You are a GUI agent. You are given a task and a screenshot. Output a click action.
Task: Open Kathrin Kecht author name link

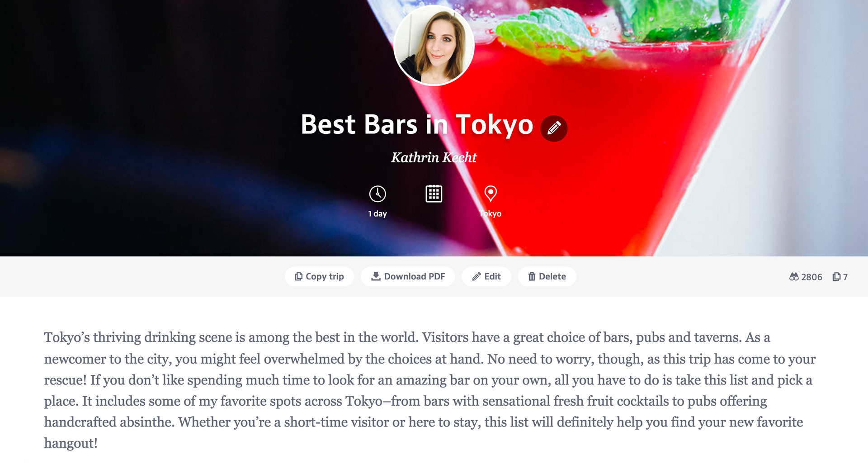[434, 157]
